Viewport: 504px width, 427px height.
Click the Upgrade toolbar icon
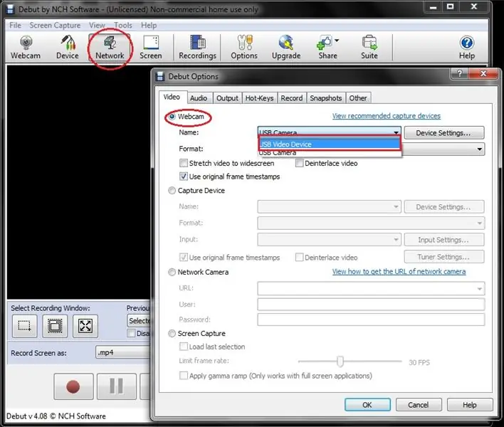(286, 48)
